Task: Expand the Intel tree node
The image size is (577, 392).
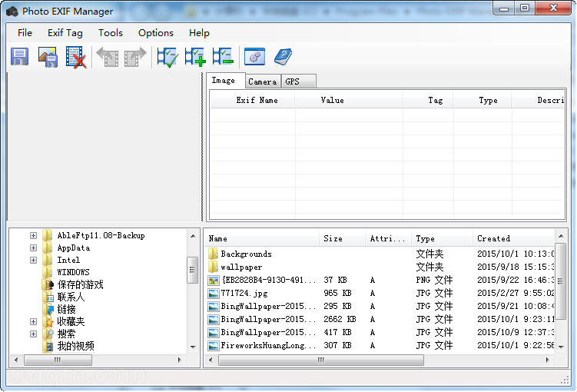Action: coord(34,261)
